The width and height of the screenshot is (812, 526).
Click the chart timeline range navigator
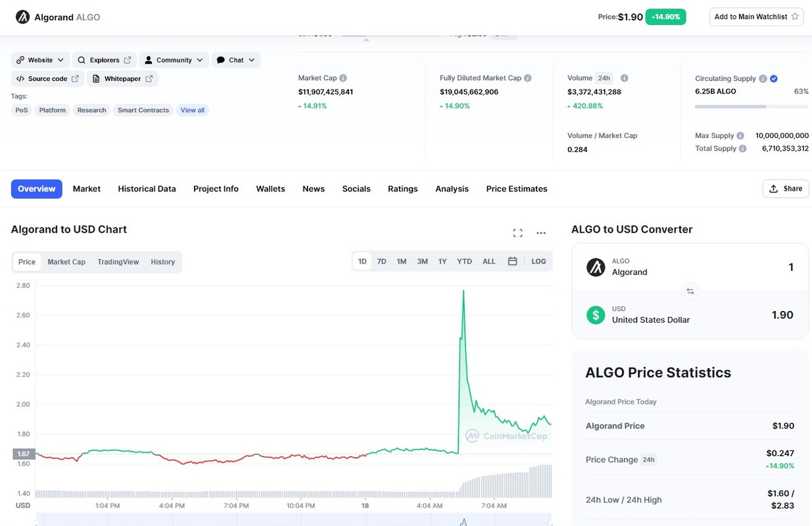293,520
